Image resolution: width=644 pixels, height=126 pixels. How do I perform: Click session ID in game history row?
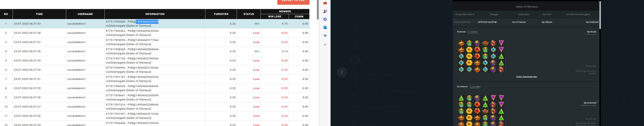coord(462,22)
